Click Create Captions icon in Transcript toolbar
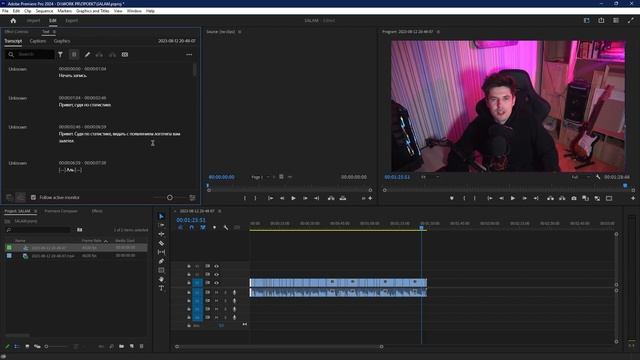The image size is (640, 360). [125, 54]
